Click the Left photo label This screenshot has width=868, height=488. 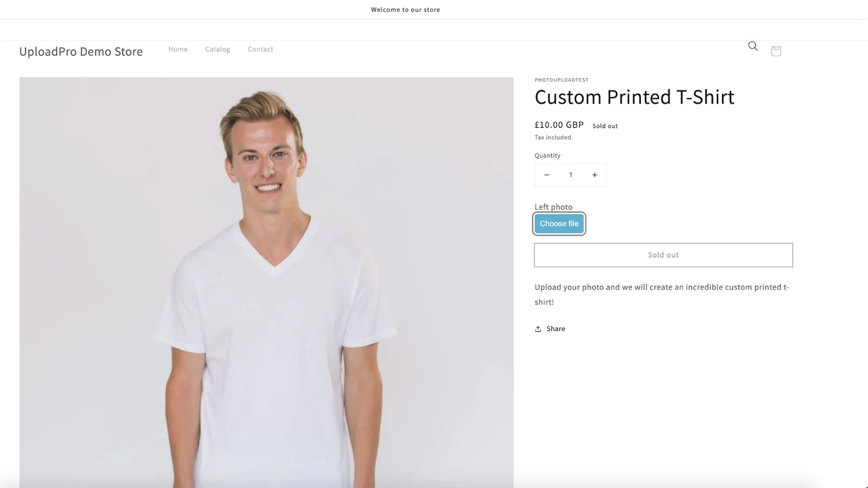pos(553,207)
